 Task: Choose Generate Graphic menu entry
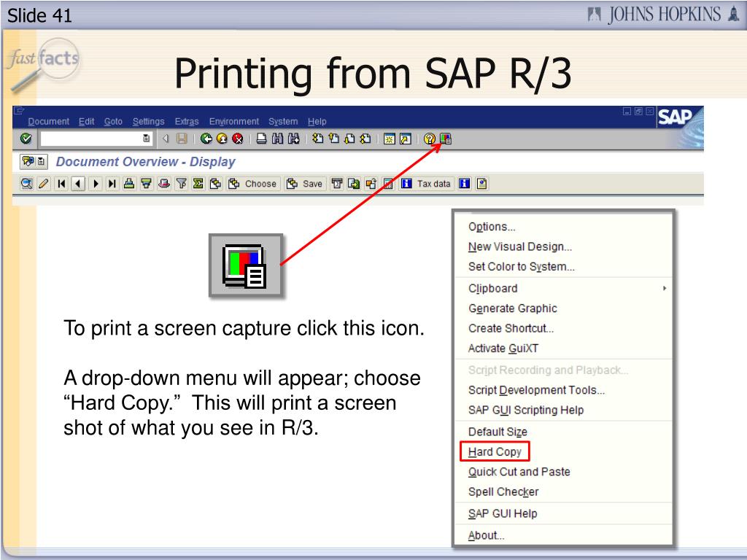tap(564, 308)
